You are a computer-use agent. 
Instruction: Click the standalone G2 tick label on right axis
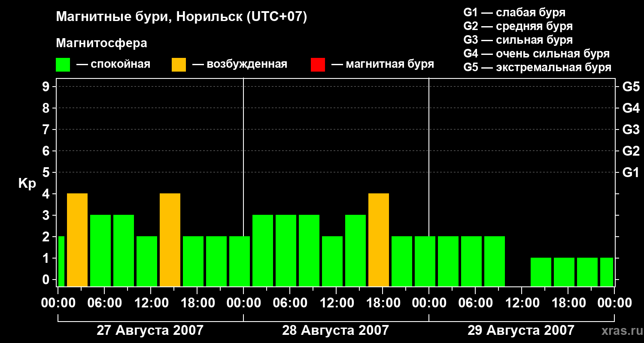(631, 151)
